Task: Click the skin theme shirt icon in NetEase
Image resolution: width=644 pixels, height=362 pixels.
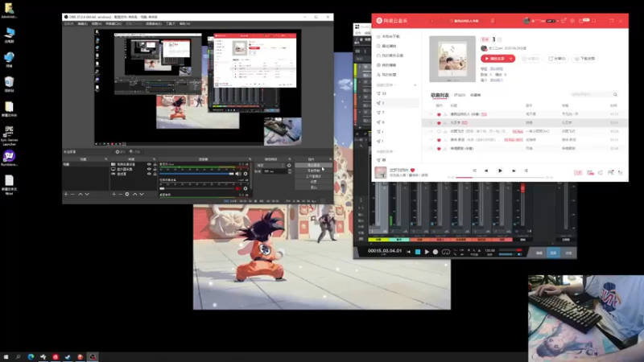Action: click(563, 21)
